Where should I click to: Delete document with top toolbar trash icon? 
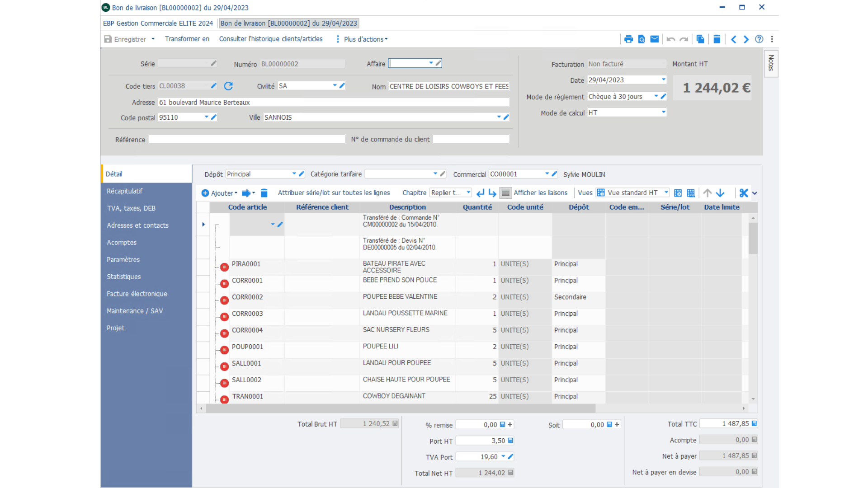717,39
